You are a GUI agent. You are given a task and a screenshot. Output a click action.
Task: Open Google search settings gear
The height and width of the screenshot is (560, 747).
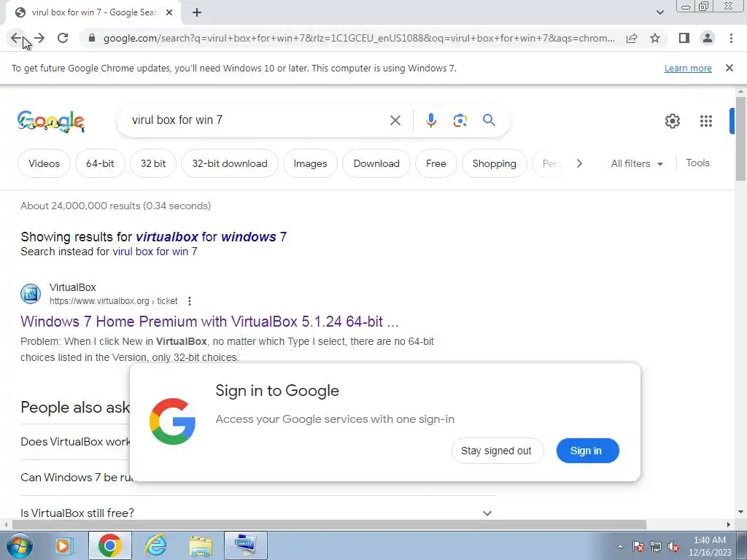(672, 121)
